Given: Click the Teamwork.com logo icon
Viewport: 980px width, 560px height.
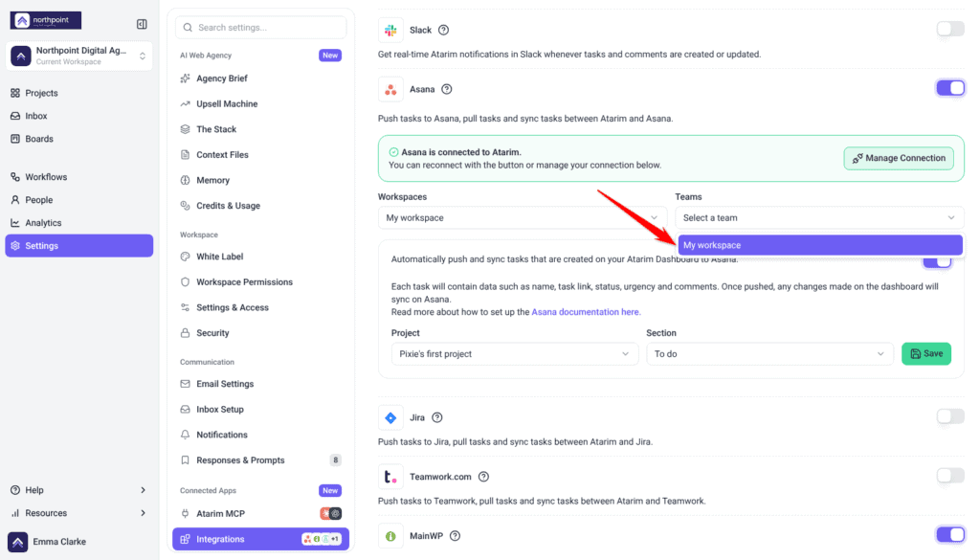Looking at the screenshot, I should (x=390, y=477).
